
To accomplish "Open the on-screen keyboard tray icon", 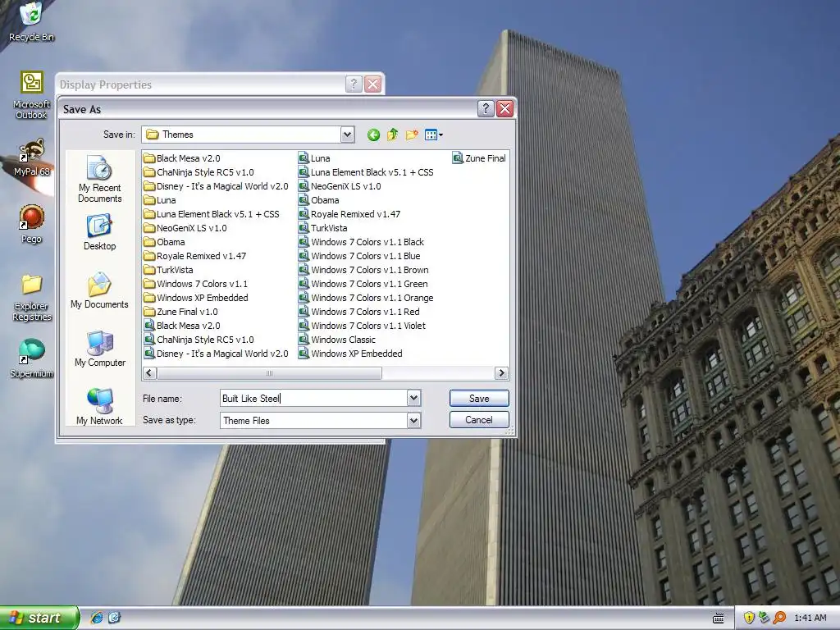I will 719,619.
